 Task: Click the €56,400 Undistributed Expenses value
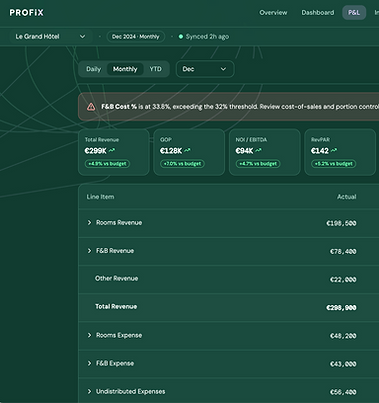(x=343, y=392)
